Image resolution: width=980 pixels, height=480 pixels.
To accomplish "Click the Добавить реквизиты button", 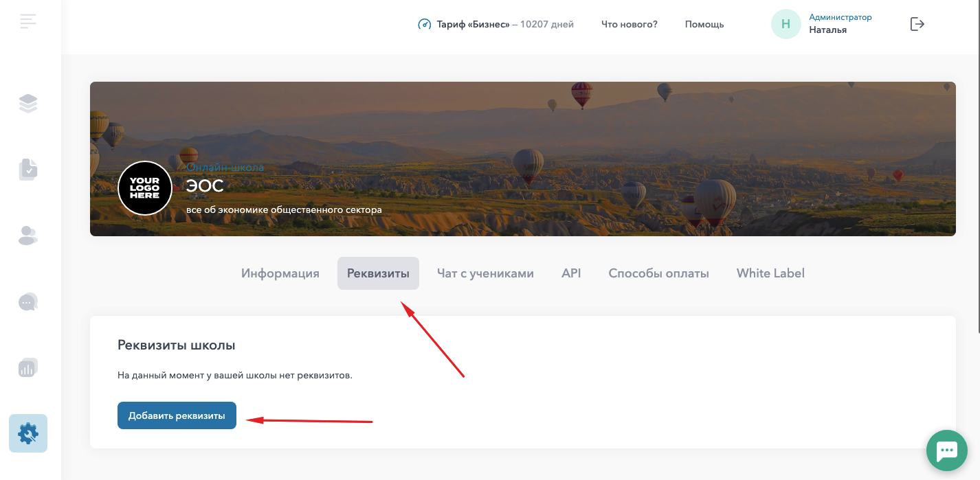I will pos(177,415).
